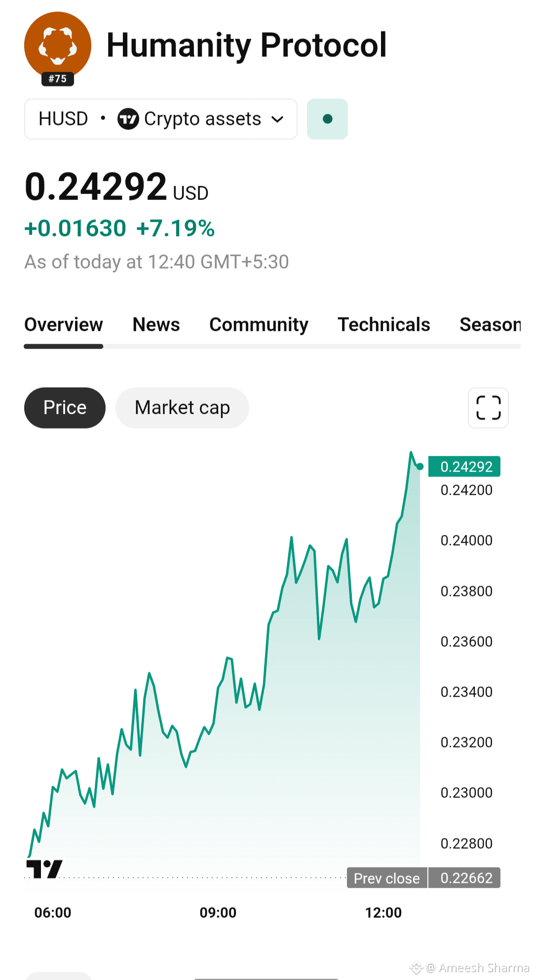Open the Overview tab
The height and width of the screenshot is (980, 533).
(x=64, y=325)
